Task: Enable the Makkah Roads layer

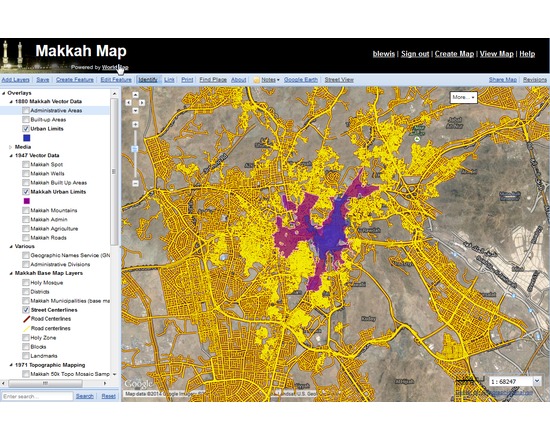Action: (26, 238)
